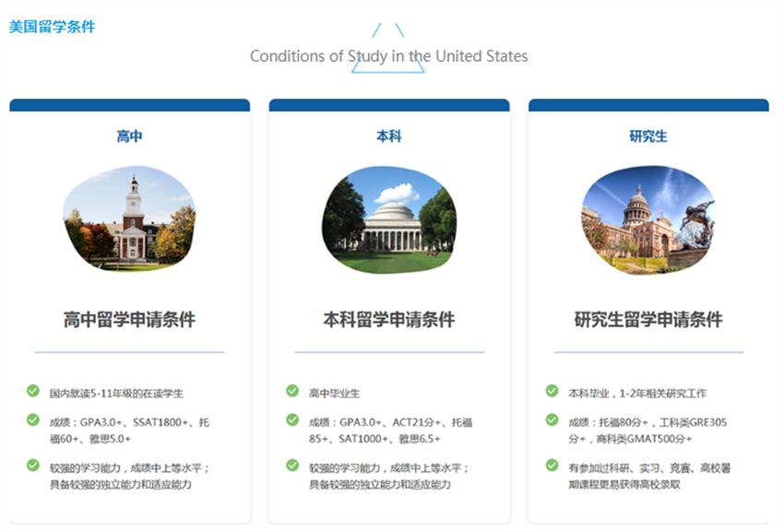Viewport: 784px width, 532px height.
Task: Click the 研究生留学申请条件 heading
Action: (x=648, y=320)
